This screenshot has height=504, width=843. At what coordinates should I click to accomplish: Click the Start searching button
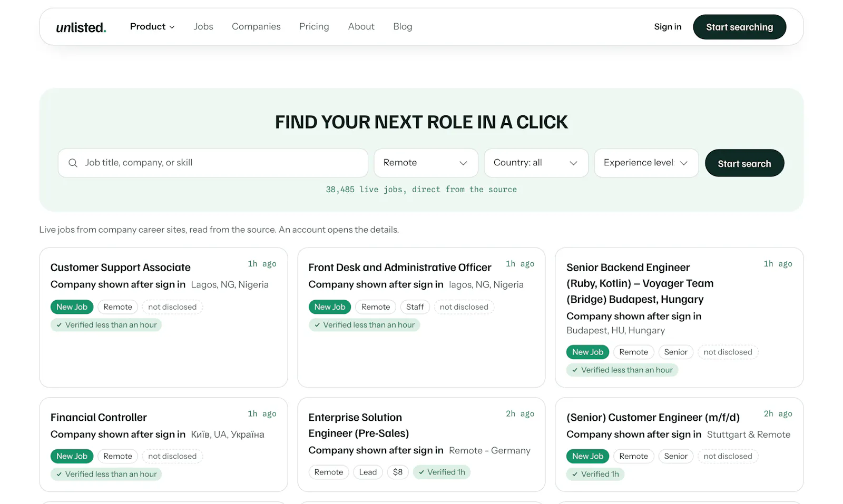(x=740, y=27)
